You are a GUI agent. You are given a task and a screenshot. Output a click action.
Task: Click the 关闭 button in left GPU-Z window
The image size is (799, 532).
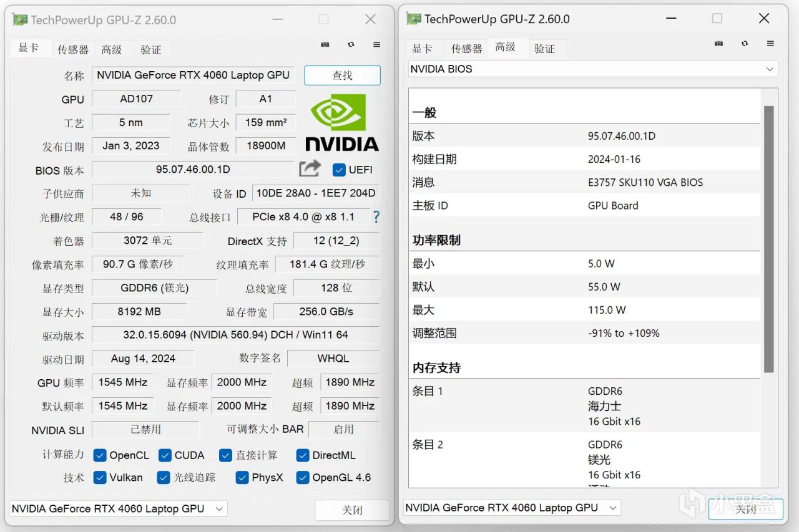[352, 510]
